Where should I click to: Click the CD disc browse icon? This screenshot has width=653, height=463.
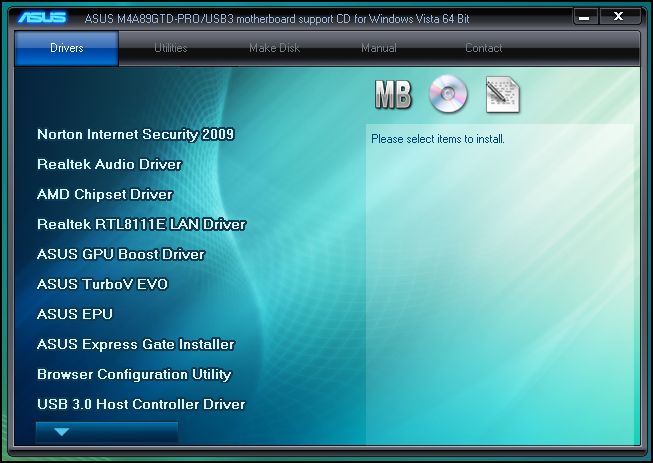(x=448, y=94)
